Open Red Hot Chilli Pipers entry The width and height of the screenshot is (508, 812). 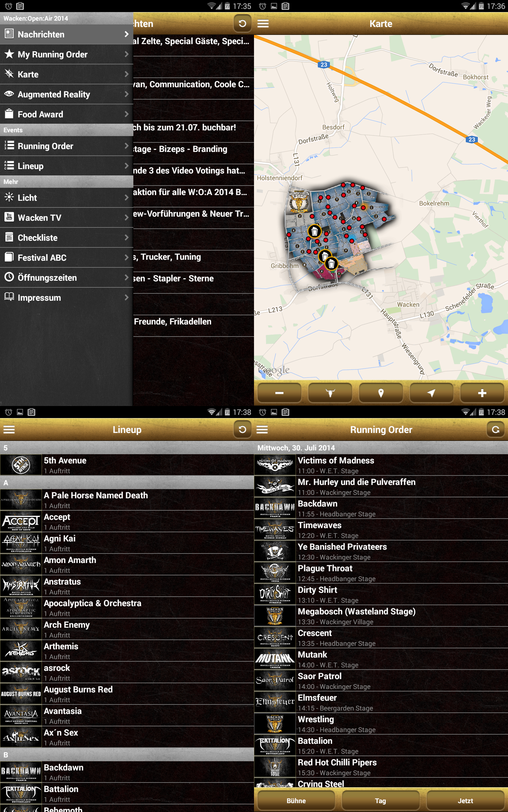(x=381, y=767)
